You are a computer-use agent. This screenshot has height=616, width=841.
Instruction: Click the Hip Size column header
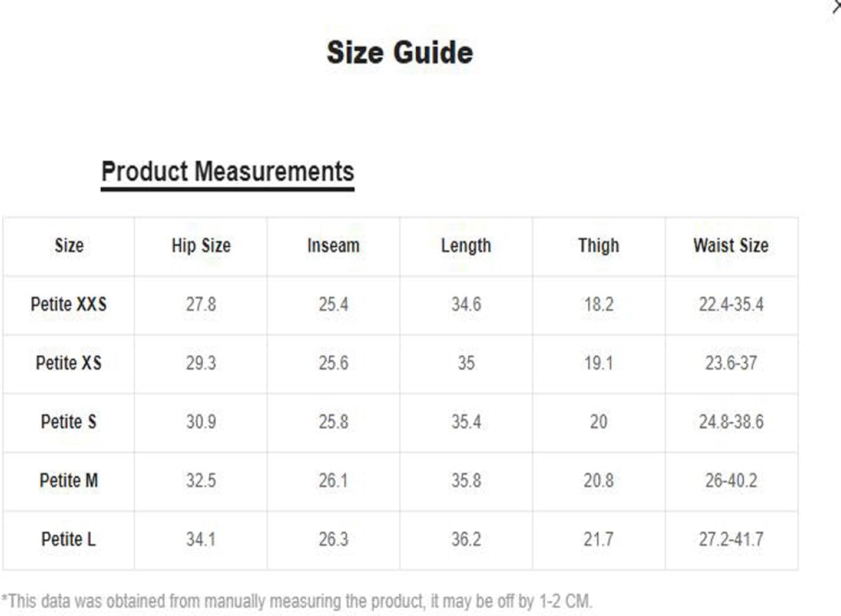coord(201,246)
